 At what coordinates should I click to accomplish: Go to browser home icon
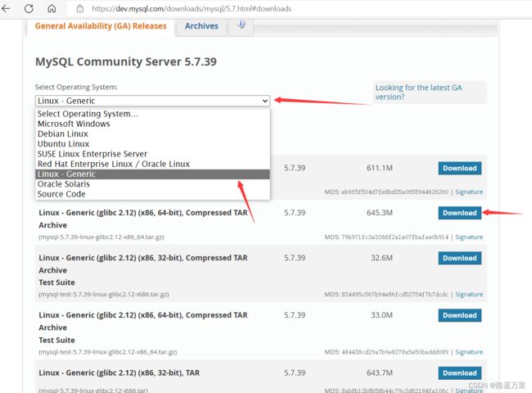[x=52, y=8]
